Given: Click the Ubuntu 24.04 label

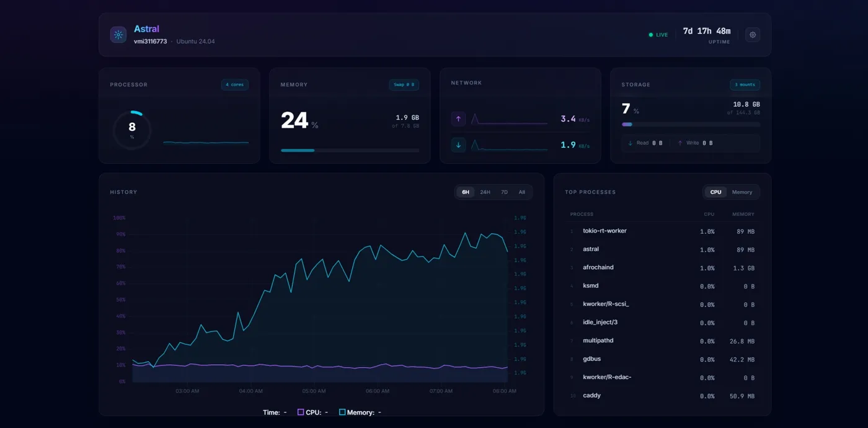Looking at the screenshot, I should click(195, 42).
